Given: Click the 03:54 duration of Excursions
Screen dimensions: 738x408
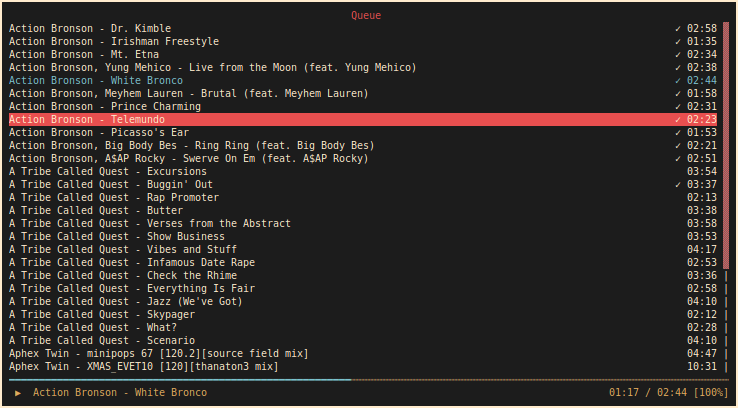Looking at the screenshot, I should [702, 172].
